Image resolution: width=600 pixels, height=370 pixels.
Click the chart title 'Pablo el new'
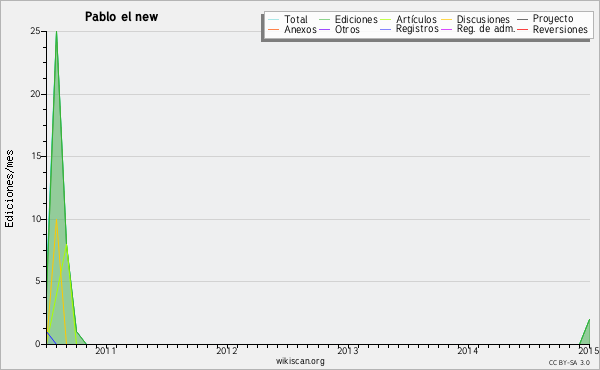(x=121, y=17)
